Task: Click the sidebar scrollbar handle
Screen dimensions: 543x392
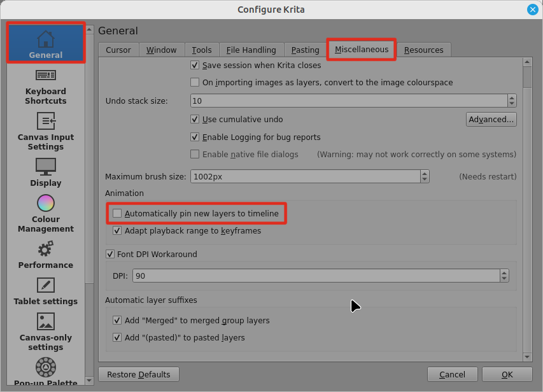Action: (89, 158)
